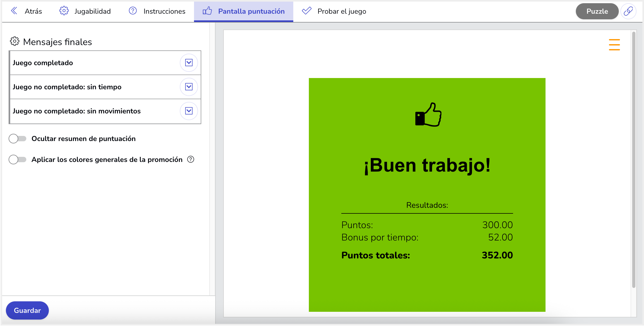Click the Jugabilidad gear icon
The height and width of the screenshot is (326, 644).
(64, 11)
